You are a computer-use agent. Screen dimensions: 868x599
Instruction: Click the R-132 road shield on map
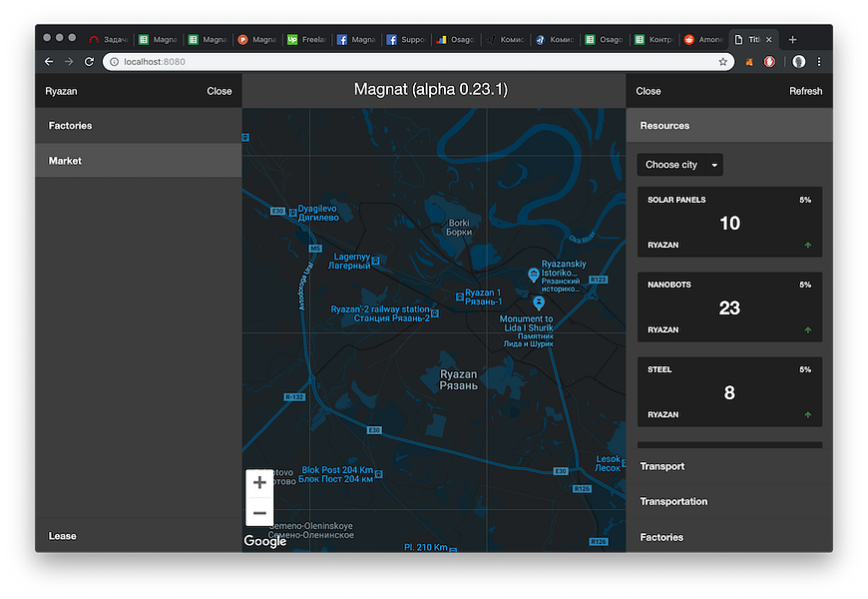(294, 396)
